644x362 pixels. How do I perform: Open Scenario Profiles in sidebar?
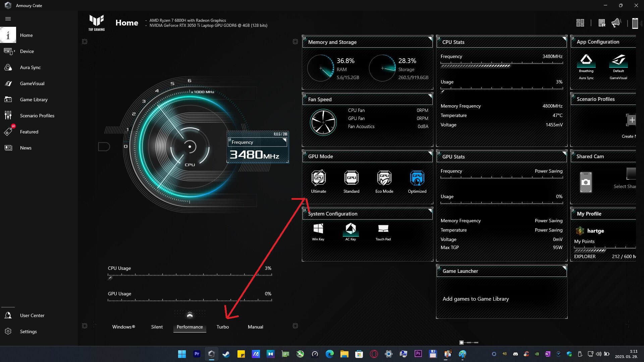click(x=37, y=116)
